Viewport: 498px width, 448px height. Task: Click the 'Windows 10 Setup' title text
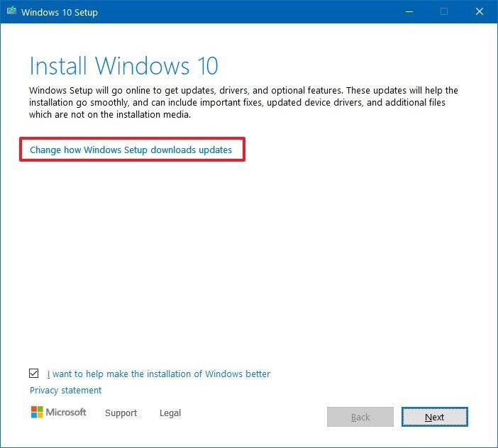60,12
